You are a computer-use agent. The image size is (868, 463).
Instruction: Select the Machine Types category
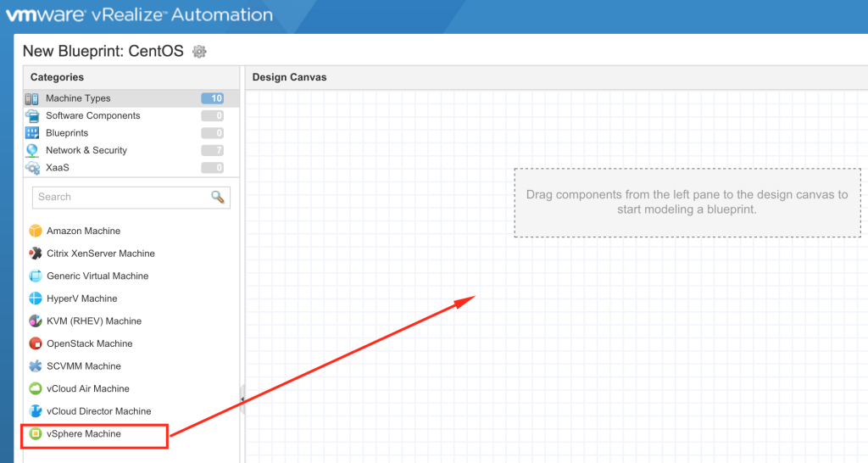[x=78, y=98]
